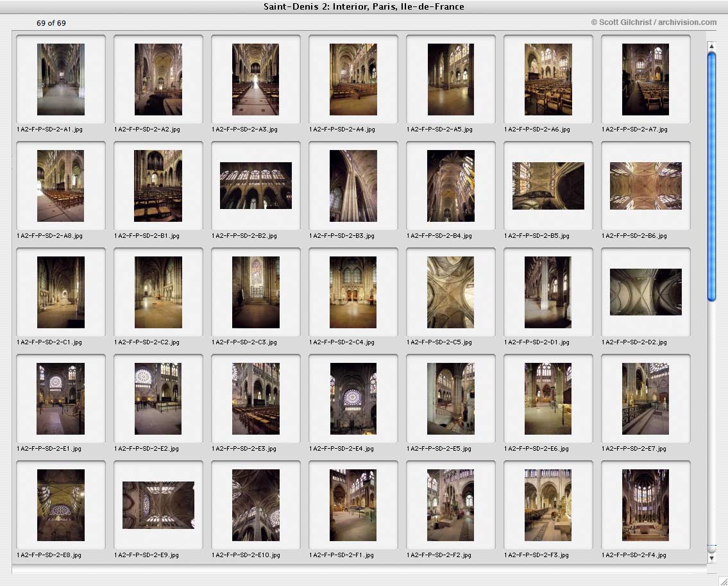Image resolution: width=728 pixels, height=586 pixels.
Task: Open vault view thumbnail 1A2-F-P-SD-2-B4.jpg
Action: pos(451,185)
